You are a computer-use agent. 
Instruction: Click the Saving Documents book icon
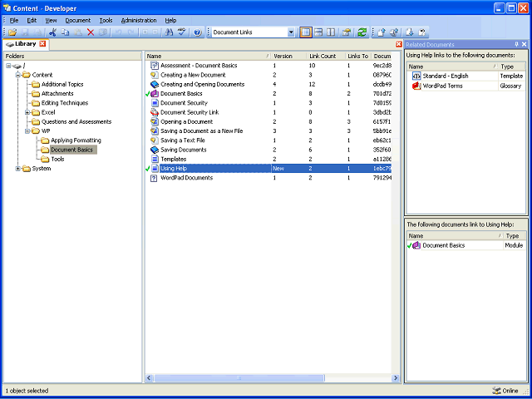tap(155, 150)
